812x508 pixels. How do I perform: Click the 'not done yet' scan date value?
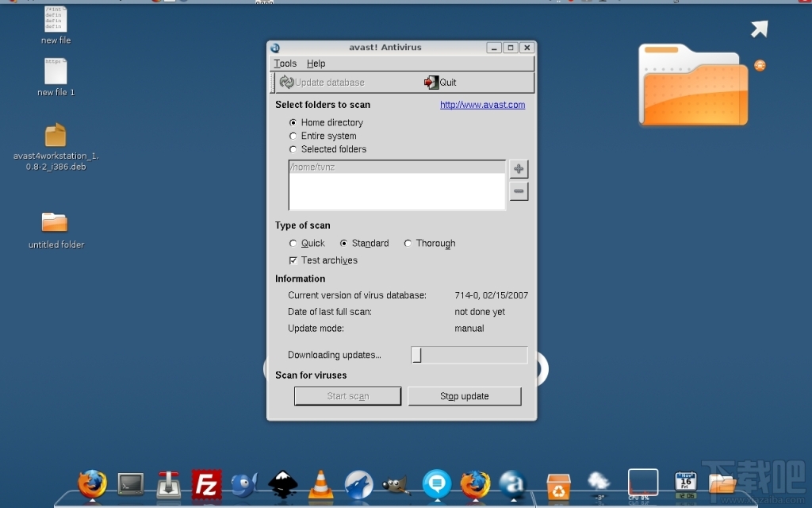pos(480,312)
